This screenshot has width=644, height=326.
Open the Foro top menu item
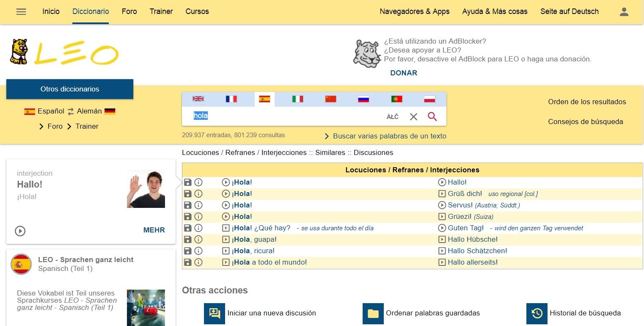tap(129, 12)
